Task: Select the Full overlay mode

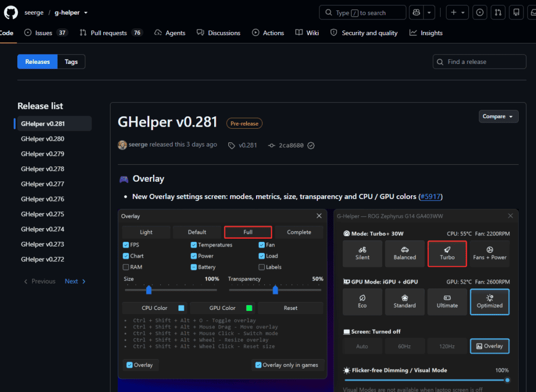Action: (248, 232)
